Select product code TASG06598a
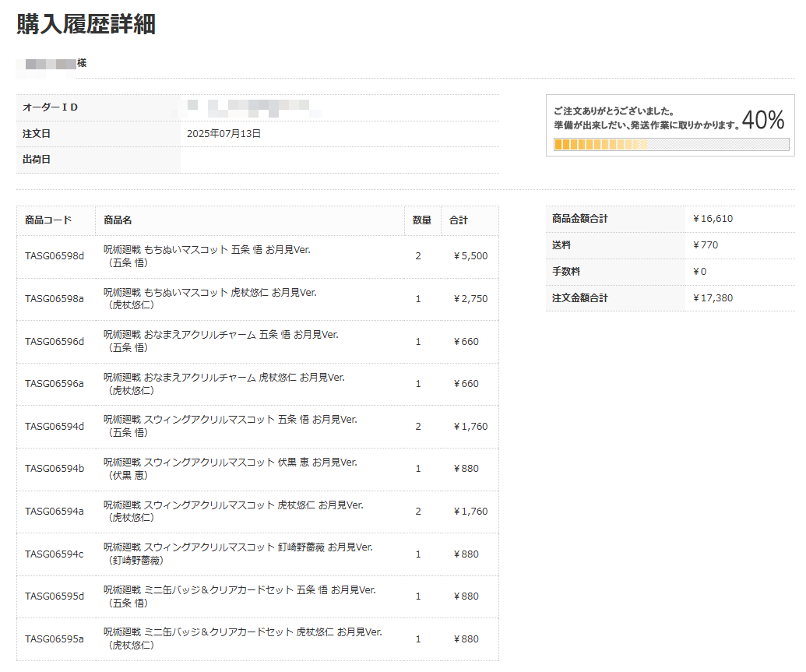The image size is (806, 672). (x=55, y=299)
